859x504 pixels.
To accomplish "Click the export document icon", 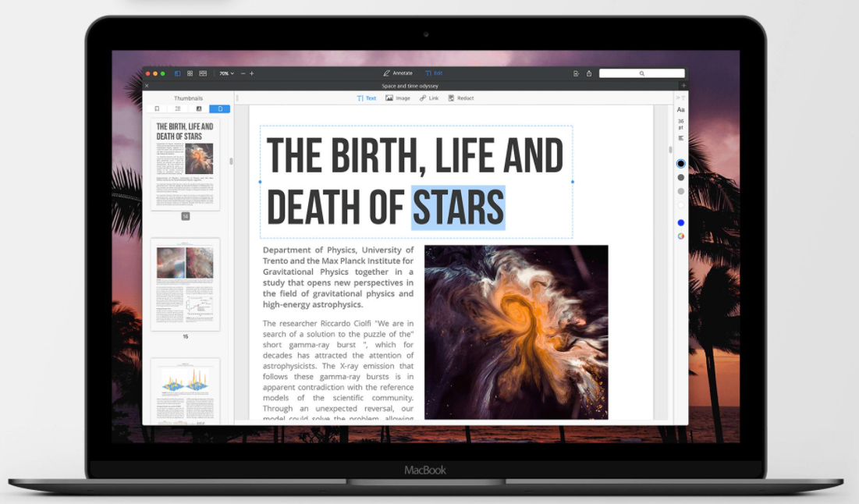I will click(576, 73).
